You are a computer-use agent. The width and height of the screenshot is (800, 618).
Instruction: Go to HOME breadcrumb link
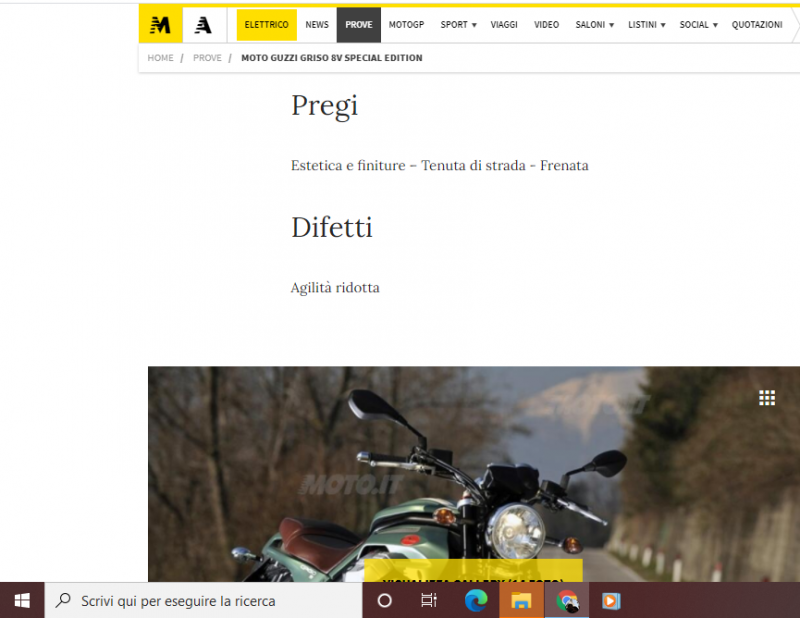pyautogui.click(x=160, y=58)
